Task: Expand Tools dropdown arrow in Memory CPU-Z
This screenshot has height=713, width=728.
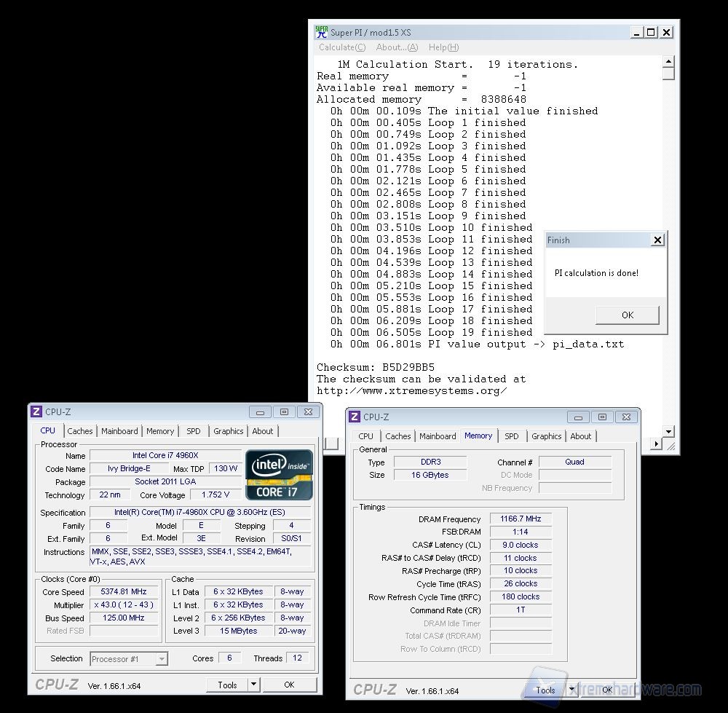Action: [x=571, y=690]
